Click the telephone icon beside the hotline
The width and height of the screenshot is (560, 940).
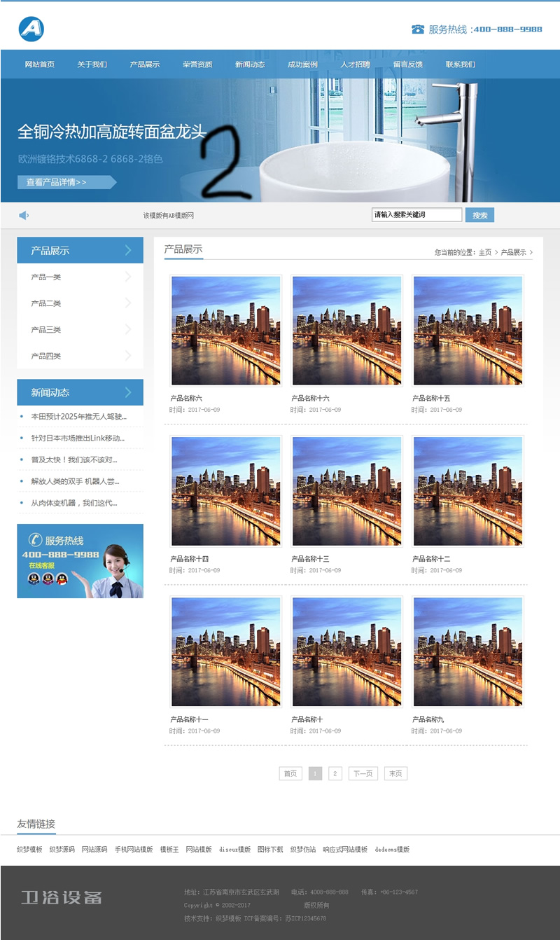pyautogui.click(x=418, y=29)
